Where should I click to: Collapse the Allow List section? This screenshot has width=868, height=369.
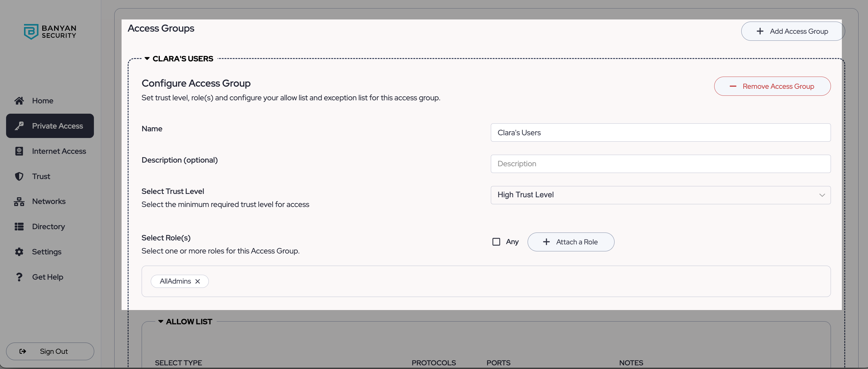(161, 322)
